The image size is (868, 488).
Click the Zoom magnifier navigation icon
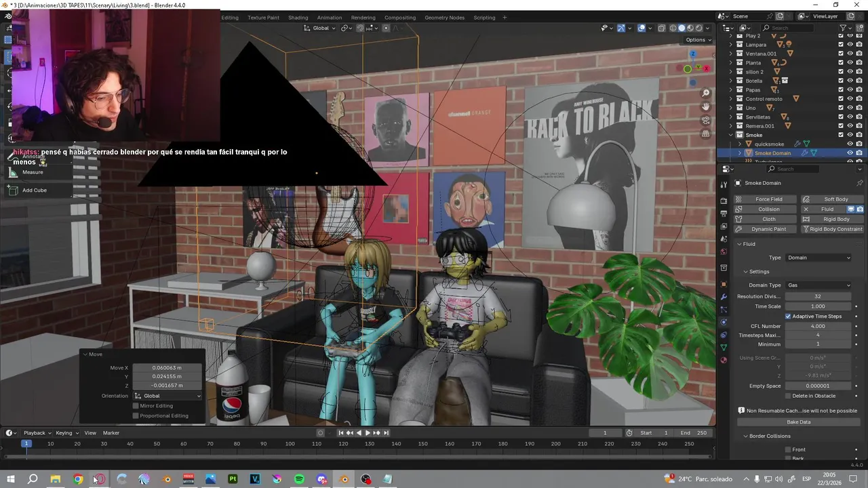tap(706, 93)
